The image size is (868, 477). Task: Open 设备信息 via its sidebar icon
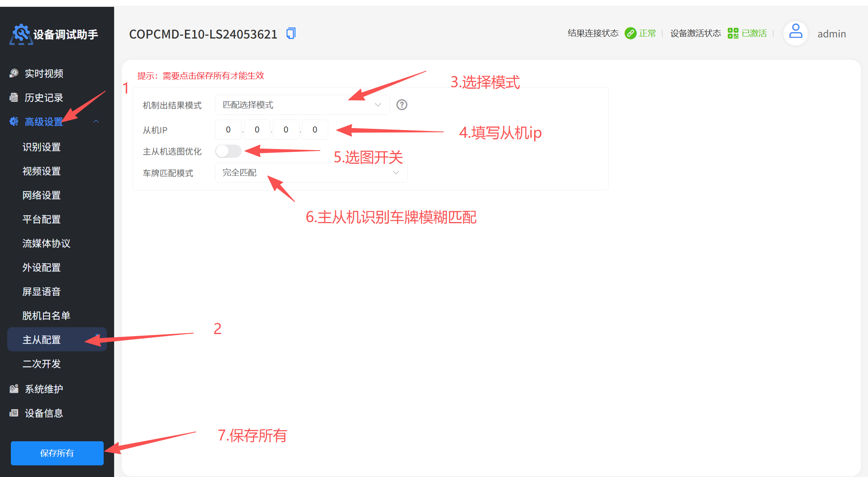point(14,413)
